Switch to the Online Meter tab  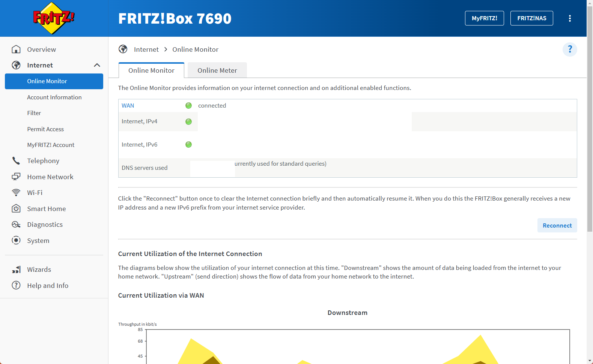pyautogui.click(x=217, y=70)
